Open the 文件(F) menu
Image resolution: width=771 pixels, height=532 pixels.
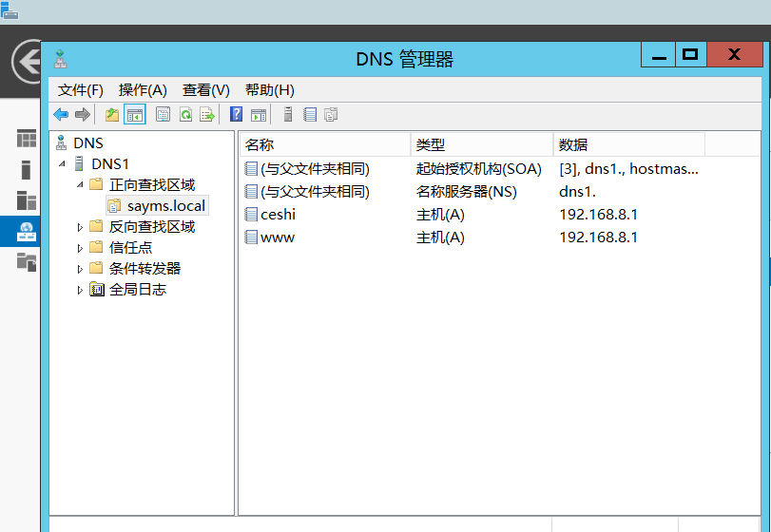81,90
